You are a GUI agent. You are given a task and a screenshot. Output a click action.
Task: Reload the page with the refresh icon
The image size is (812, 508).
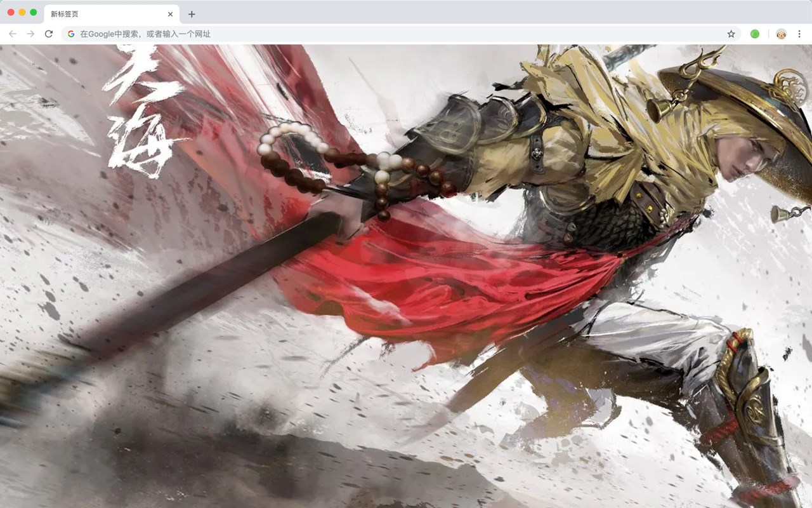49,34
